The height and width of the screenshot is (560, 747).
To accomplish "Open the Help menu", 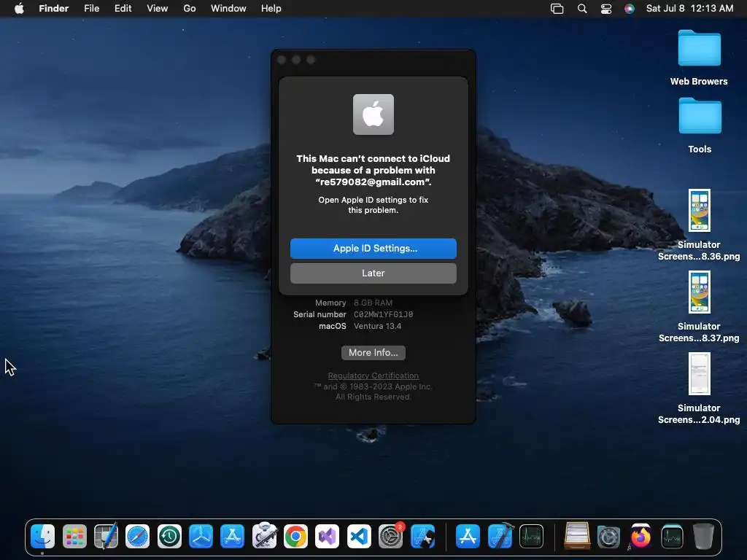I will click(271, 8).
